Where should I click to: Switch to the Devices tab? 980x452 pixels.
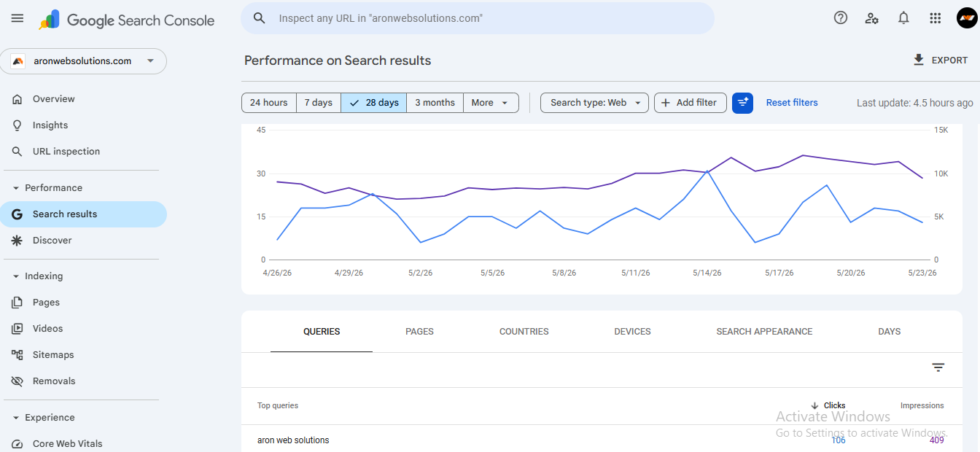[632, 332]
